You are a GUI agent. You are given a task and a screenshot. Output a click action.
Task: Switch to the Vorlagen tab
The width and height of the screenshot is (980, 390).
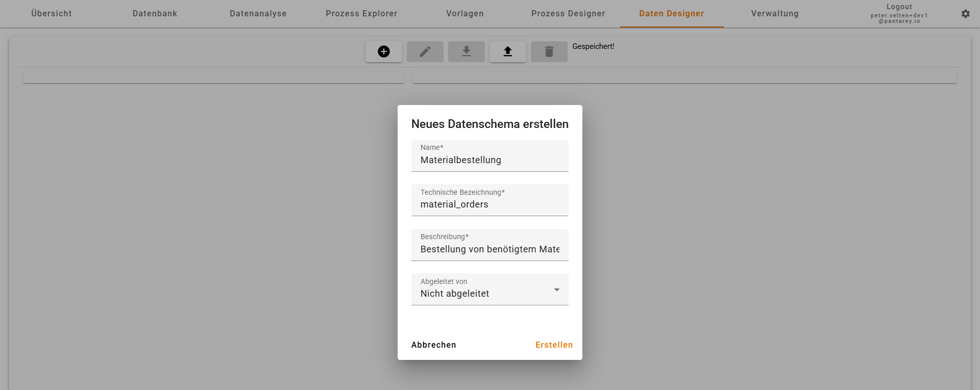click(x=465, y=14)
